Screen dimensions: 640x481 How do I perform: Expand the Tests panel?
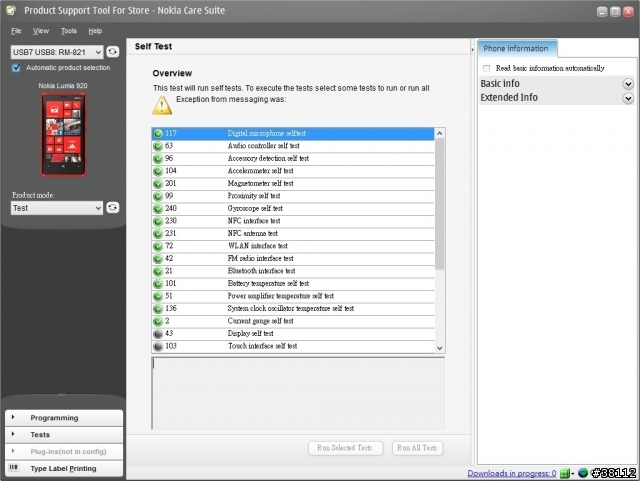(64, 435)
